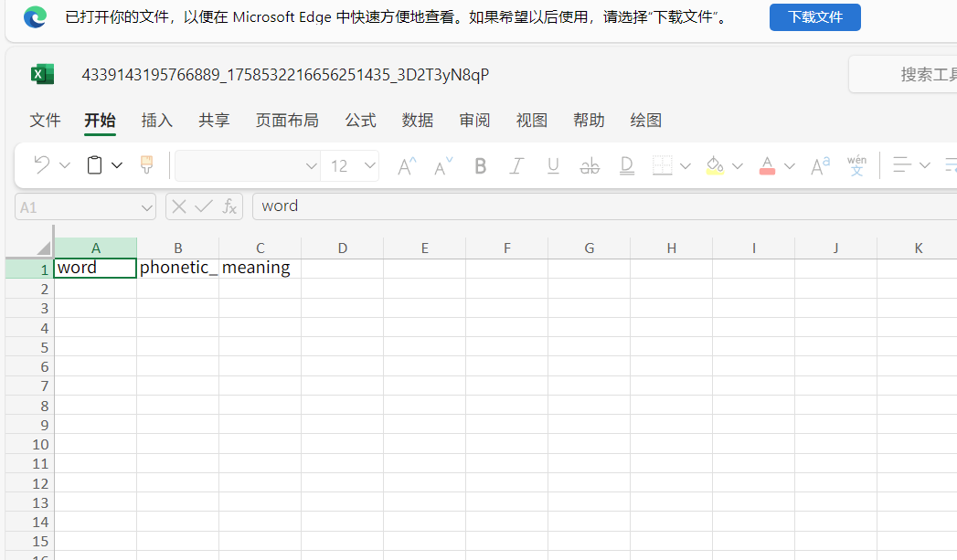
Task: Expand the font name dropdown
Action: (311, 166)
